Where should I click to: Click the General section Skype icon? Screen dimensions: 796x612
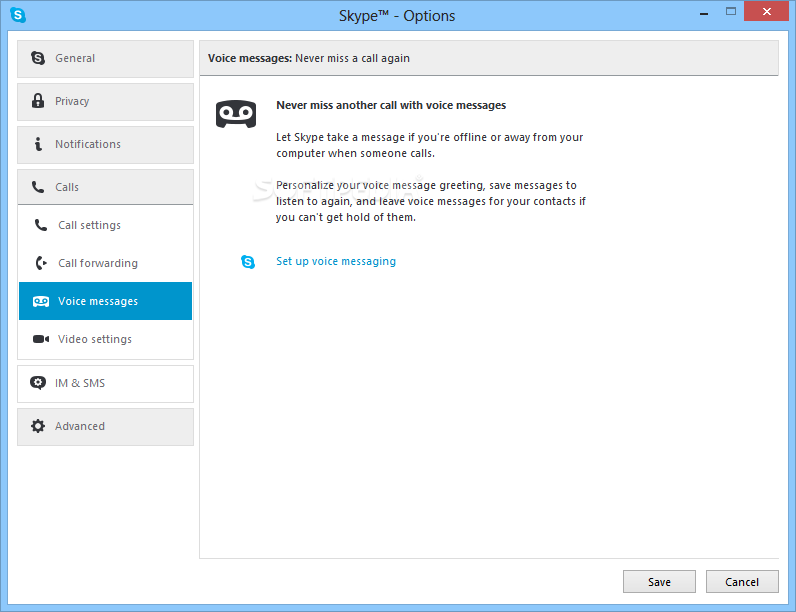click(38, 58)
